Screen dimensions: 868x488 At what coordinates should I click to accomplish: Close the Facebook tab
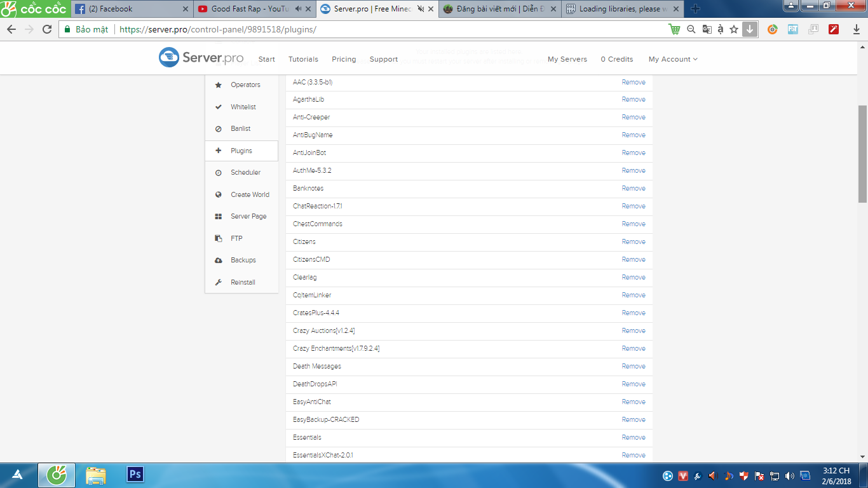[186, 9]
